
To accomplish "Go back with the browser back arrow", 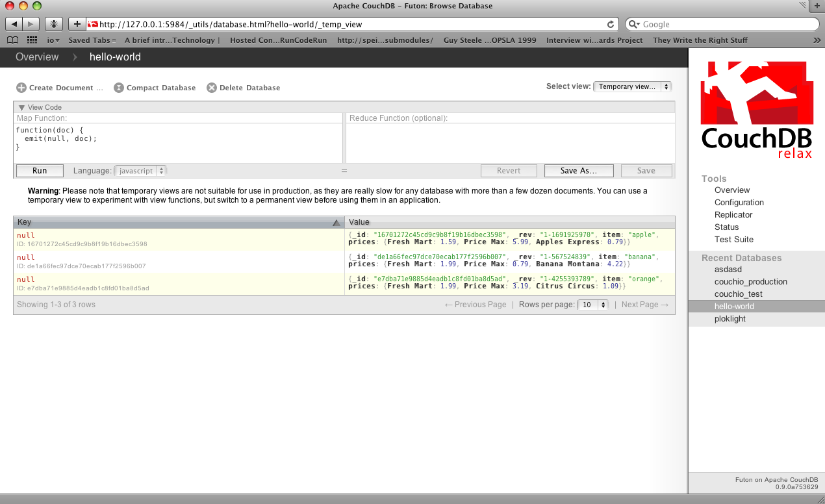I will pyautogui.click(x=14, y=24).
